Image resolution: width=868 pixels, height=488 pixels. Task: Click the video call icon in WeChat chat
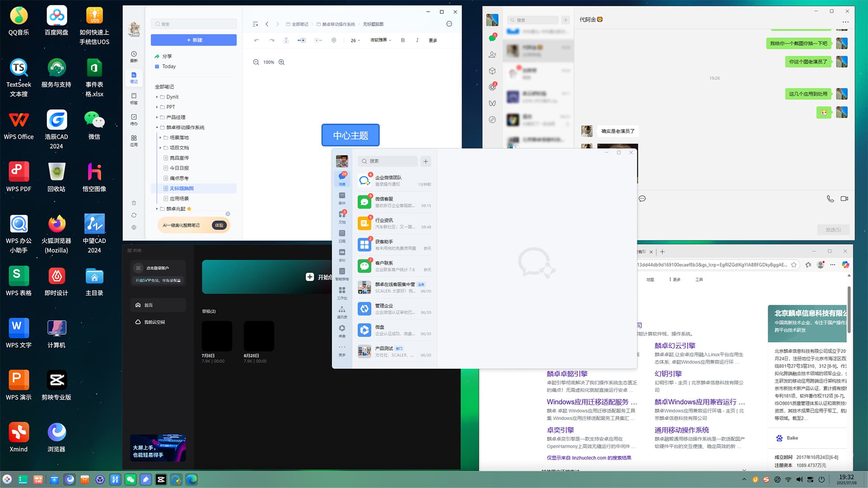click(x=844, y=199)
